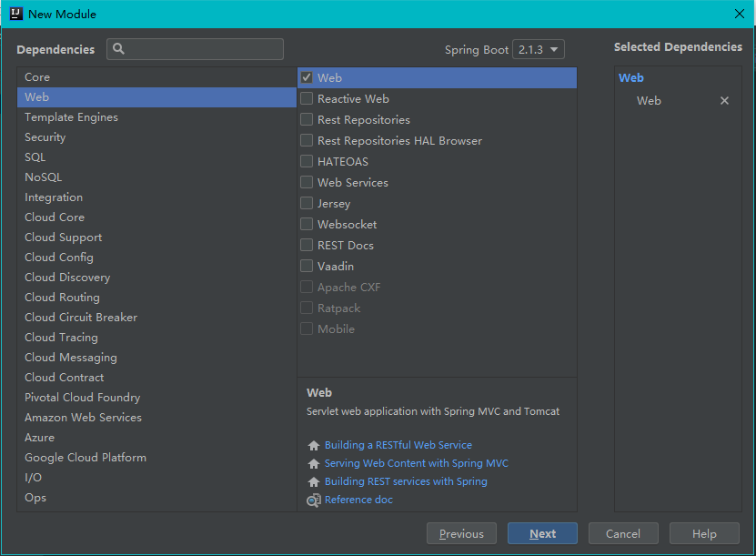This screenshot has width=756, height=556.
Task: Enable the Websocket checkbox
Action: pyautogui.click(x=307, y=224)
